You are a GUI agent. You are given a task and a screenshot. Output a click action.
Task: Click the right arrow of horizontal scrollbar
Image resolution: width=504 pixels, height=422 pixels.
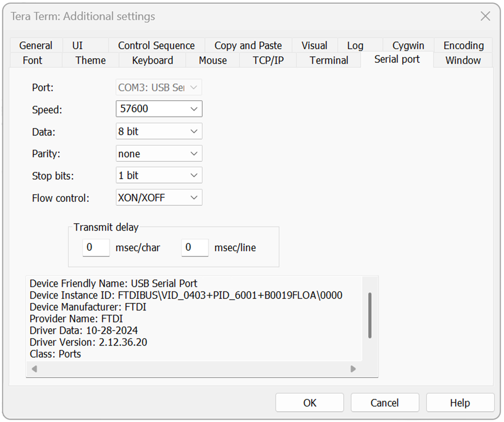pos(353,369)
